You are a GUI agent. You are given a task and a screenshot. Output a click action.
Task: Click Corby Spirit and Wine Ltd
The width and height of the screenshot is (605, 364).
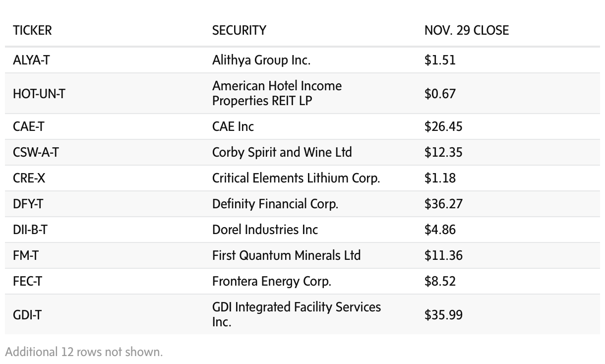(x=282, y=152)
